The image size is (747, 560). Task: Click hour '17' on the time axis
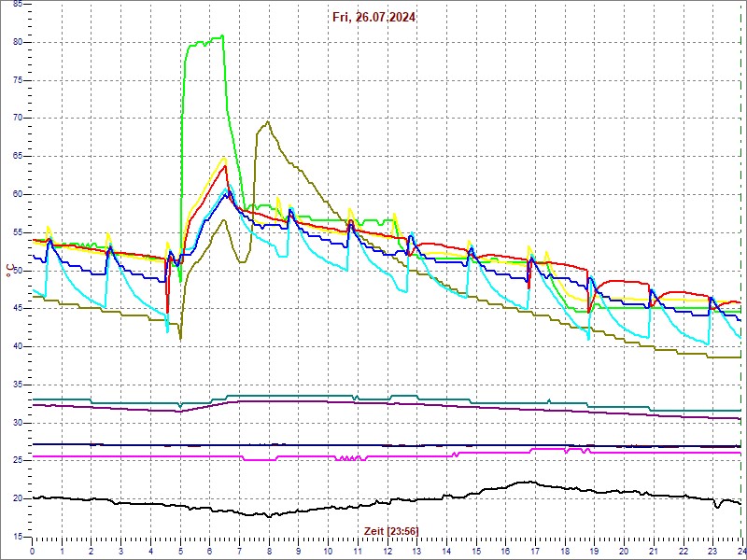pos(534,551)
